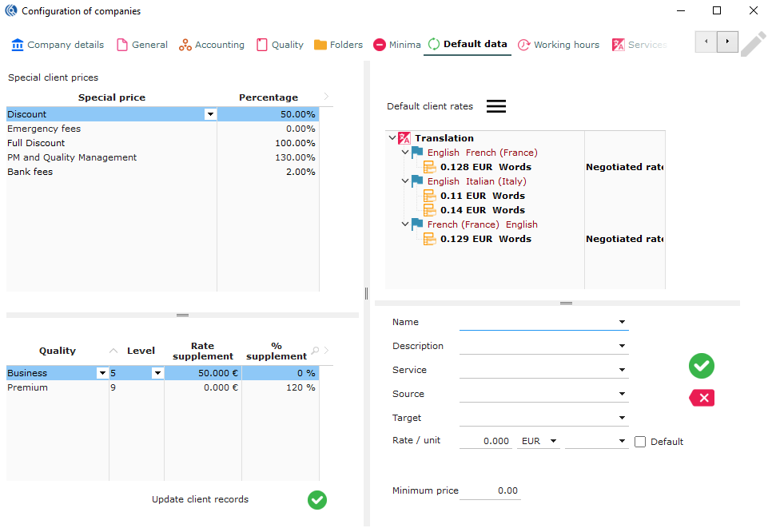Click the Minimum price input field
This screenshot has width=772, height=532.
pyautogui.click(x=491, y=490)
